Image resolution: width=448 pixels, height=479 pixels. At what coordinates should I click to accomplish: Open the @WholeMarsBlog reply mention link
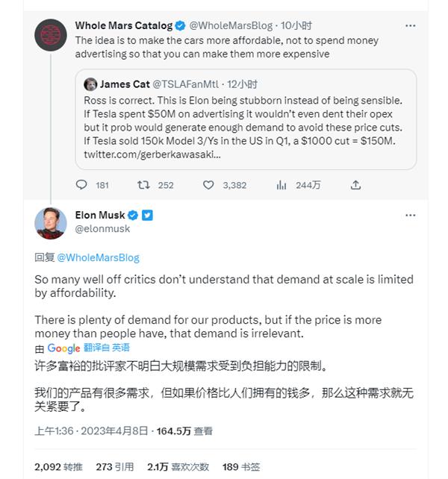click(98, 257)
